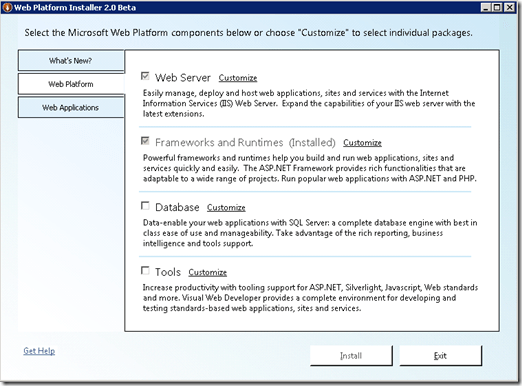Click the Web Server heading text

183,78
